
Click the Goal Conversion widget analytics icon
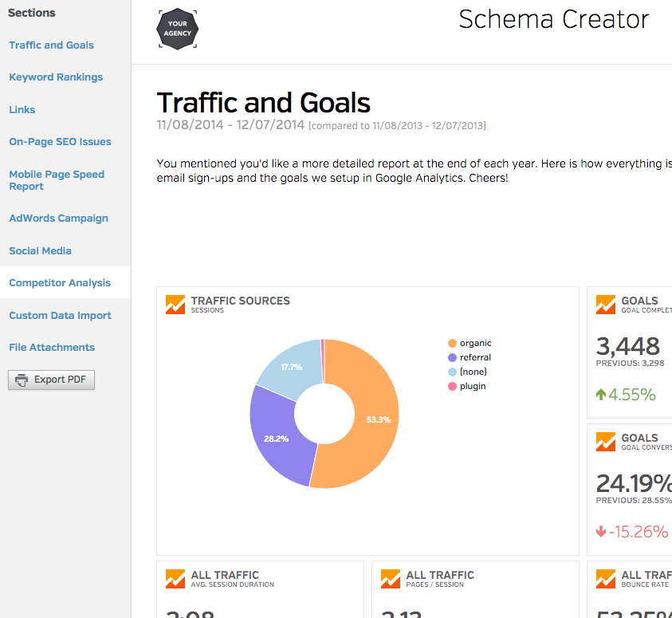click(606, 442)
